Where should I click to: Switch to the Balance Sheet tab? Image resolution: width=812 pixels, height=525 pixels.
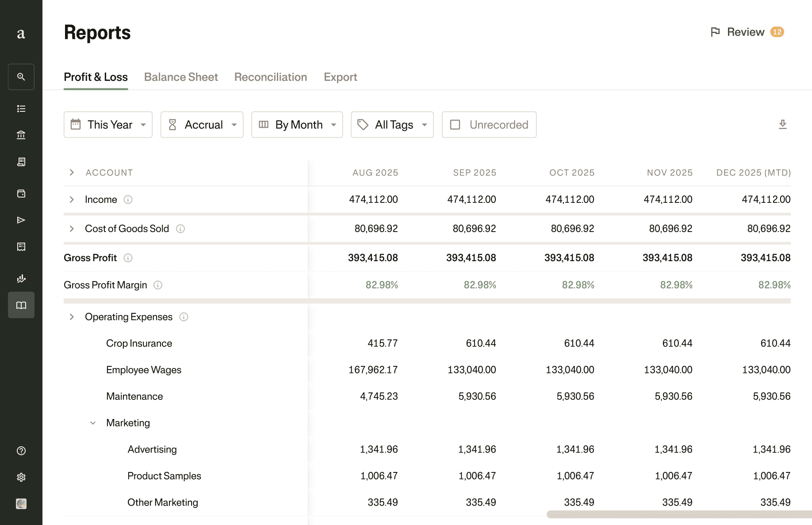tap(181, 76)
